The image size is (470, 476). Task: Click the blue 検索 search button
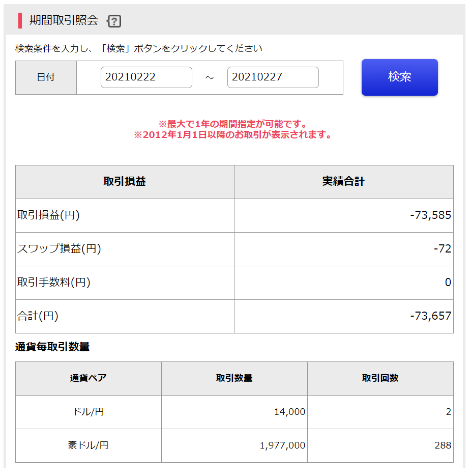[x=399, y=77]
